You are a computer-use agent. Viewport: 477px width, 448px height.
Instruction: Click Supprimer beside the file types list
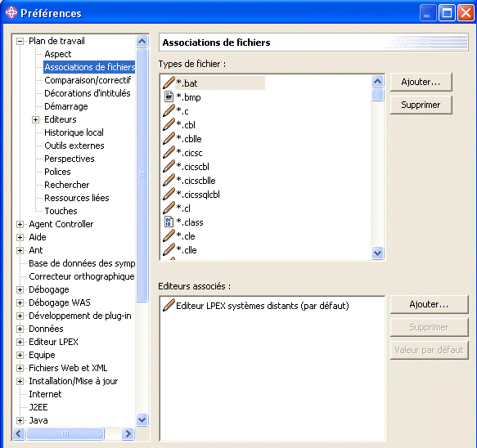[421, 105]
